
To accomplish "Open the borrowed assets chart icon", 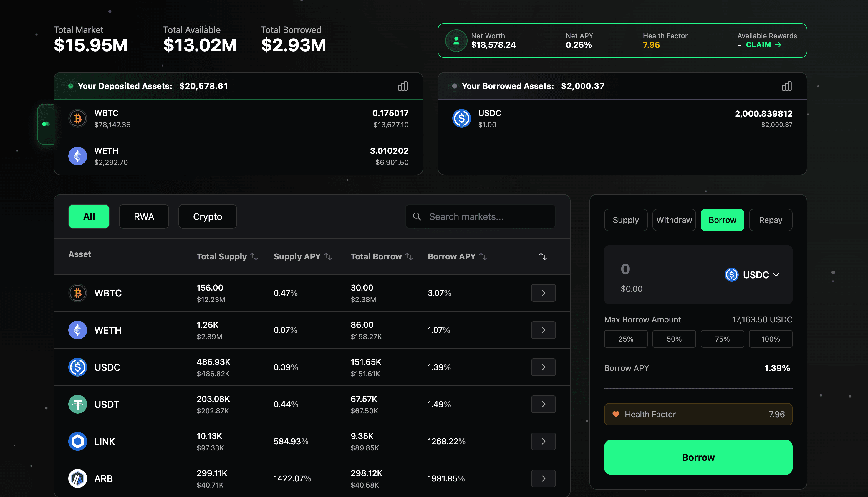I will click(786, 86).
